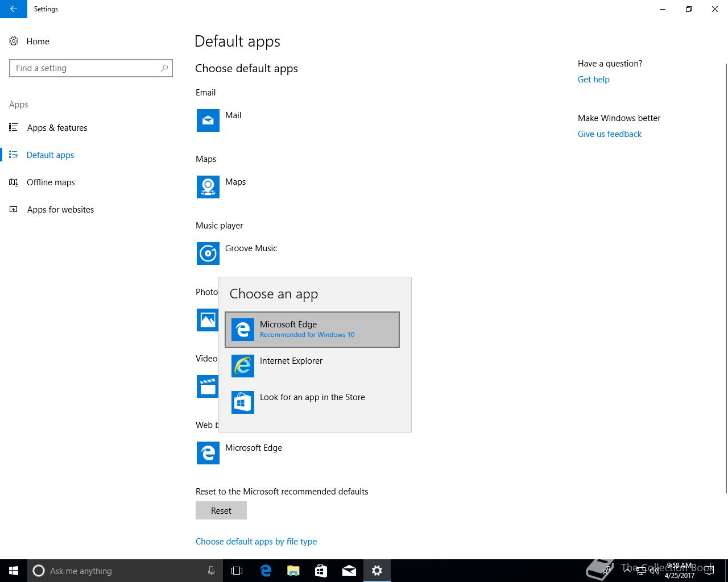Image resolution: width=728 pixels, height=582 pixels.
Task: Click the back arrow in title bar
Action: click(14, 9)
